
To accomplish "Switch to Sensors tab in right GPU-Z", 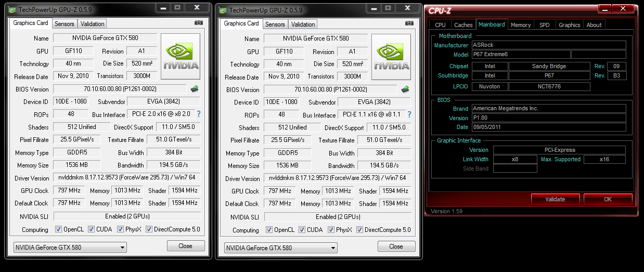I will point(275,24).
